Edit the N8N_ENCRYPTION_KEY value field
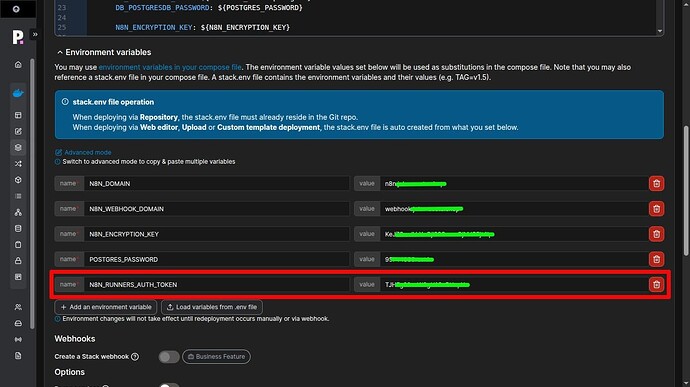Image resolution: width=690 pixels, height=387 pixels. pyautogui.click(x=513, y=234)
